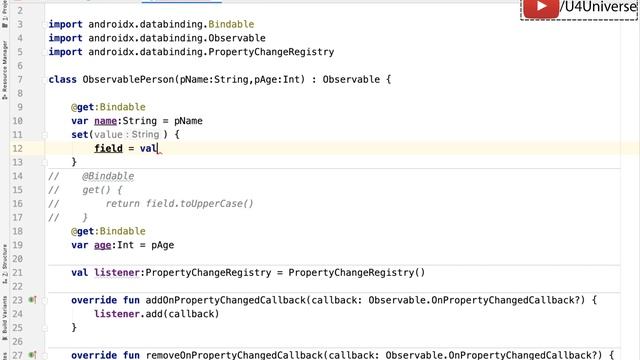Click the fold end marker at line 5

click(x=44, y=52)
